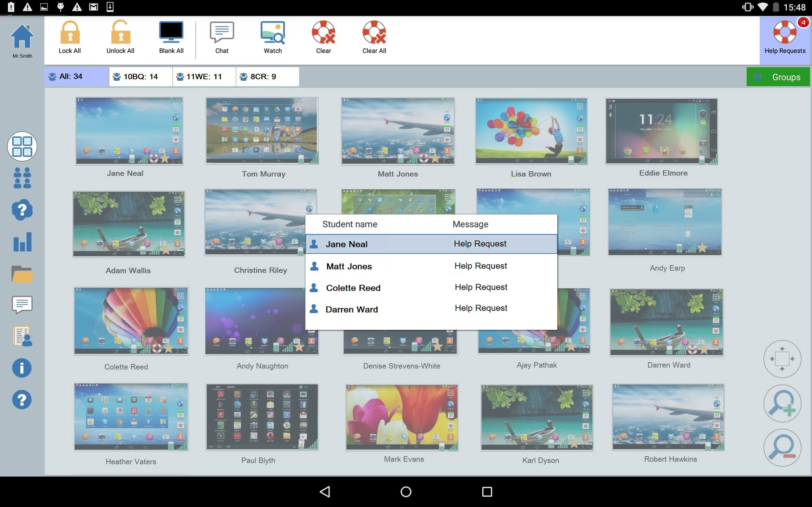Screen dimensions: 812x507
Task: Tap the Android back navigation button
Action: [x=325, y=491]
